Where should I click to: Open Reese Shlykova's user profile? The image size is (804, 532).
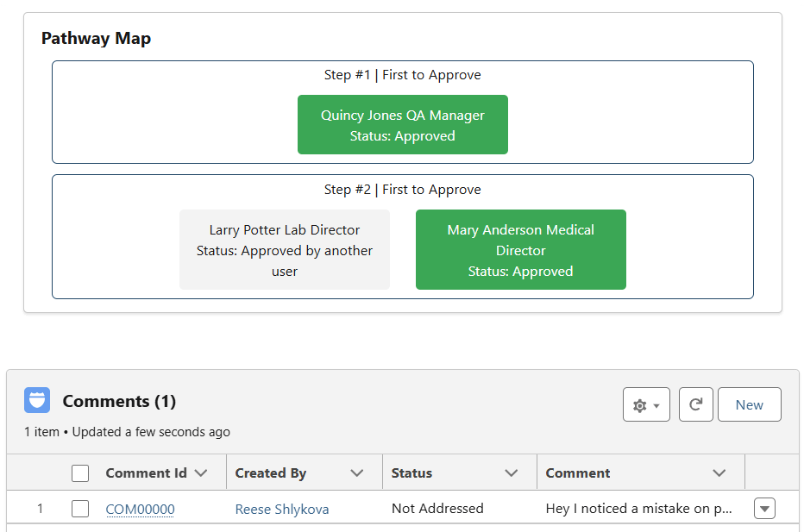click(x=282, y=509)
